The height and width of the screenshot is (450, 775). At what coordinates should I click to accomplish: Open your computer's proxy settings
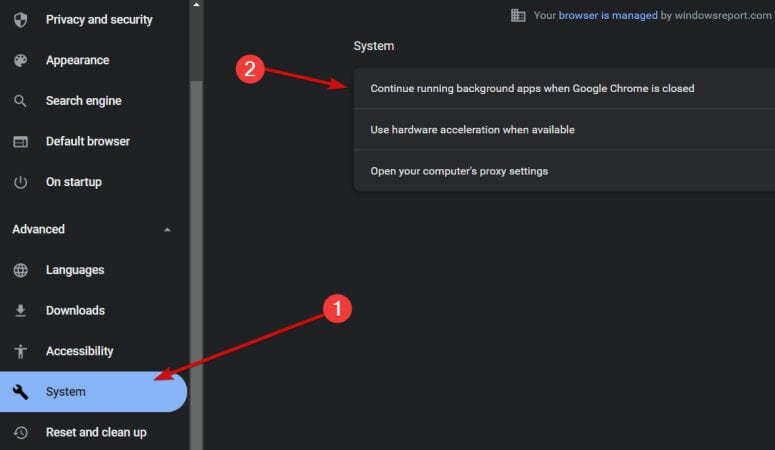(x=459, y=171)
